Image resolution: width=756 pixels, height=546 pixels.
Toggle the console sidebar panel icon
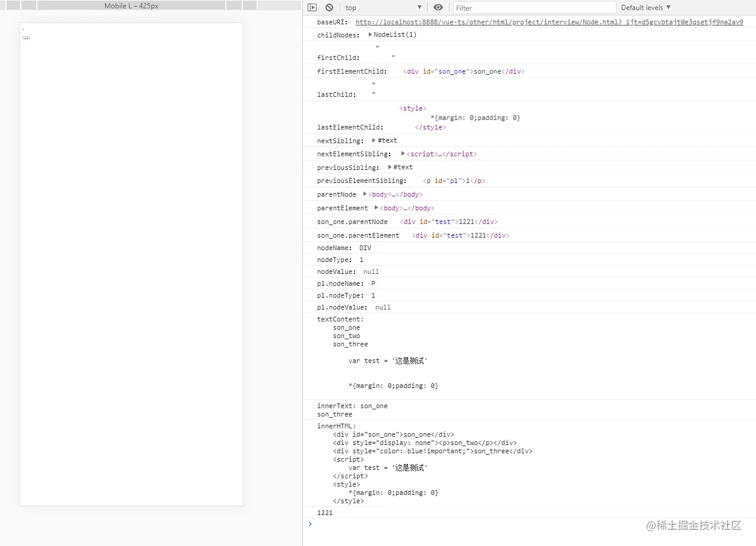pyautogui.click(x=312, y=7)
